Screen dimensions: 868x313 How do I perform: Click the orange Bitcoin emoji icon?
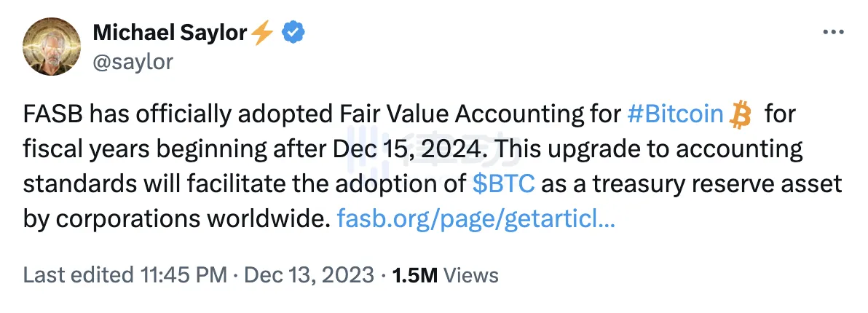741,114
